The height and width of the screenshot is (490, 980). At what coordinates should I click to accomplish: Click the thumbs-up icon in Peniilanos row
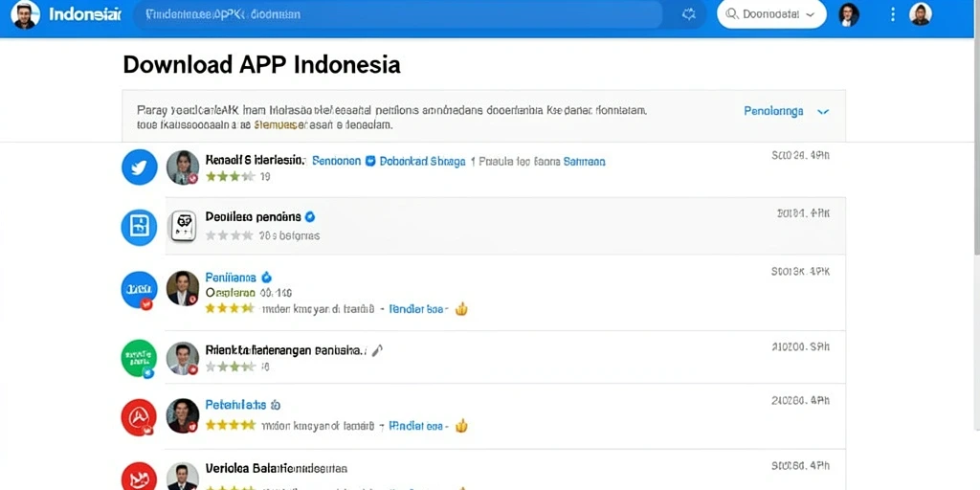461,309
